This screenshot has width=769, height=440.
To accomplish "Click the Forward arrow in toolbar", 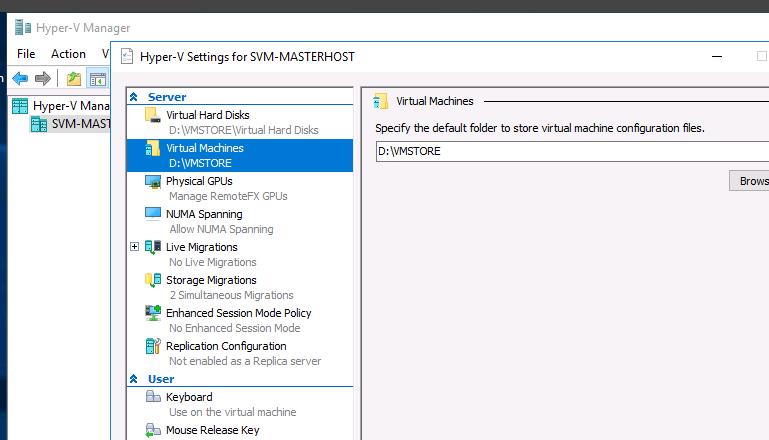I will coord(43,78).
